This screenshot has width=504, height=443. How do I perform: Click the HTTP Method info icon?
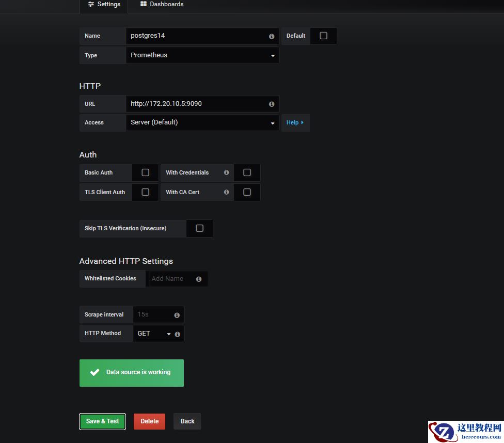pos(178,335)
